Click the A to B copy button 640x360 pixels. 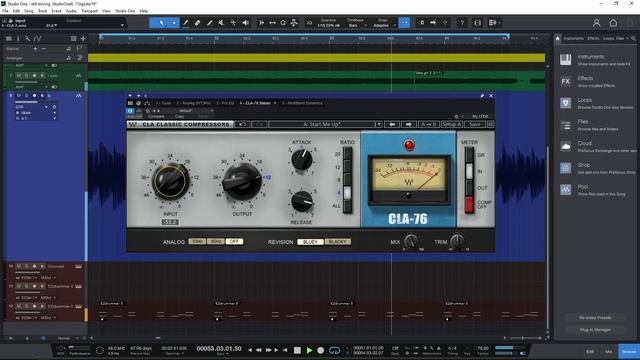(x=429, y=124)
